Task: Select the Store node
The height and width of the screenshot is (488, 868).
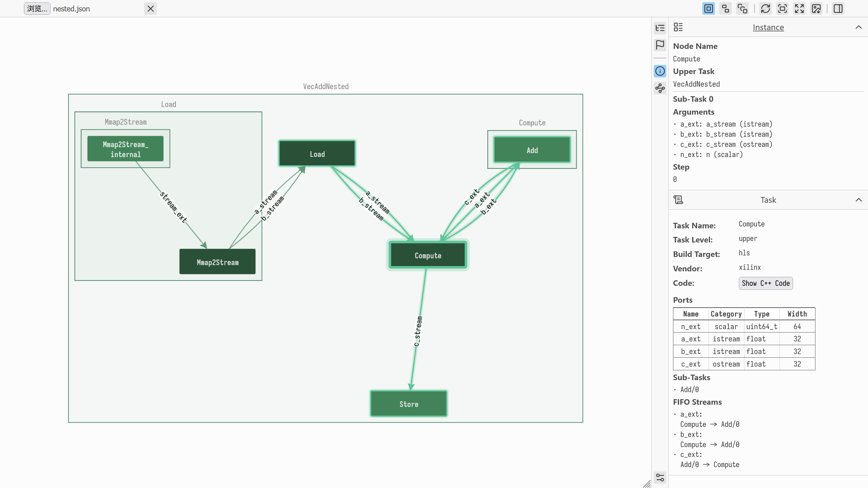Action: [x=409, y=404]
